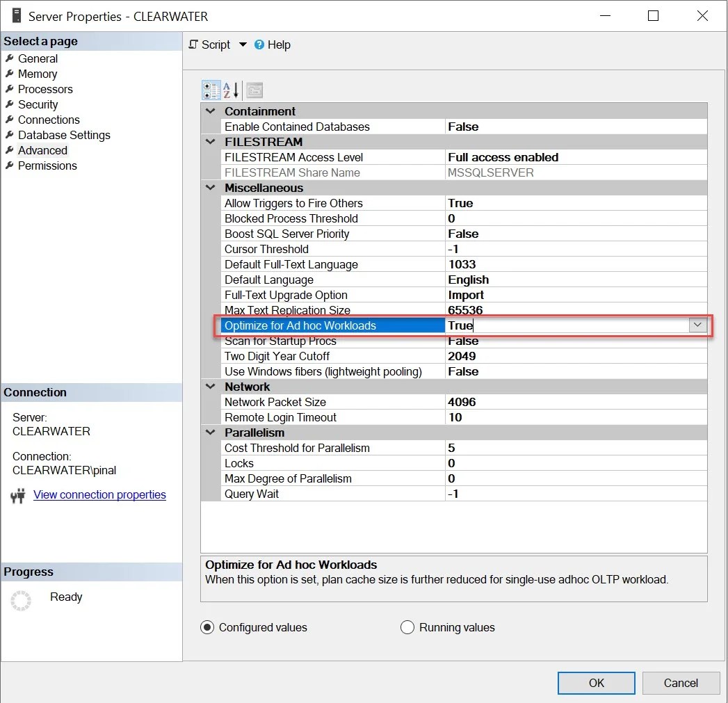This screenshot has width=728, height=703.
Task: Click the OK button
Action: coord(596,682)
